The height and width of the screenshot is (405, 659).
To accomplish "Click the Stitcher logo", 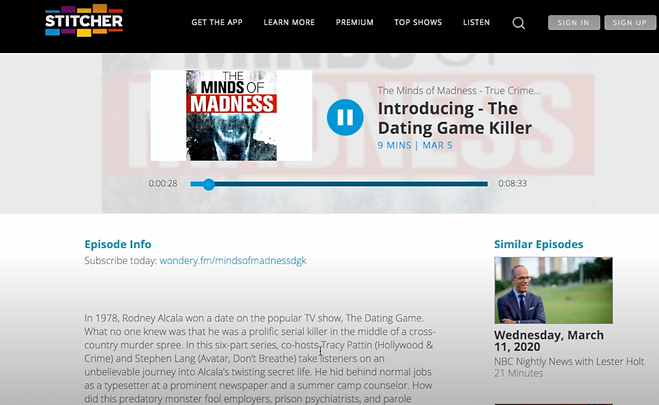I will (x=84, y=21).
